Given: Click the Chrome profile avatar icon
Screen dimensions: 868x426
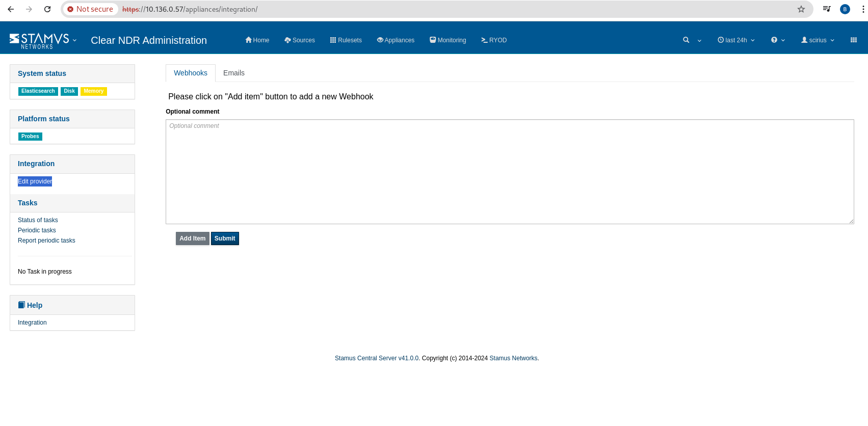Looking at the screenshot, I should (845, 9).
